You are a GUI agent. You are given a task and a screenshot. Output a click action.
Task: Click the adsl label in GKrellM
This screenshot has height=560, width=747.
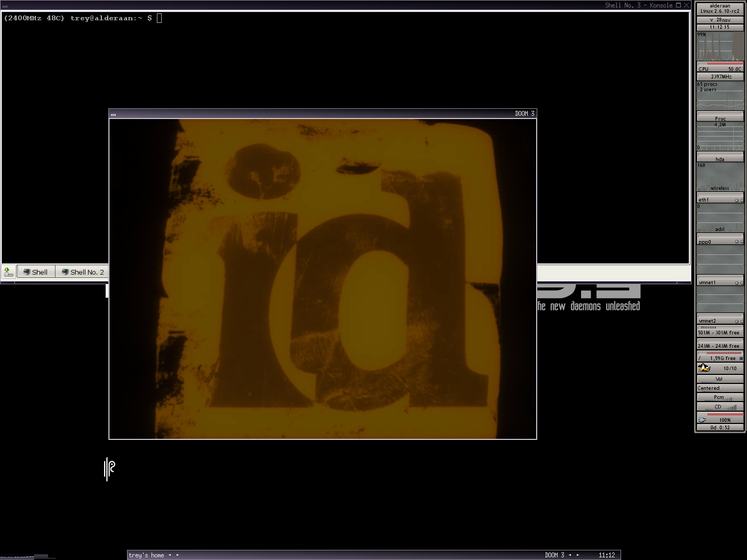(x=720, y=229)
